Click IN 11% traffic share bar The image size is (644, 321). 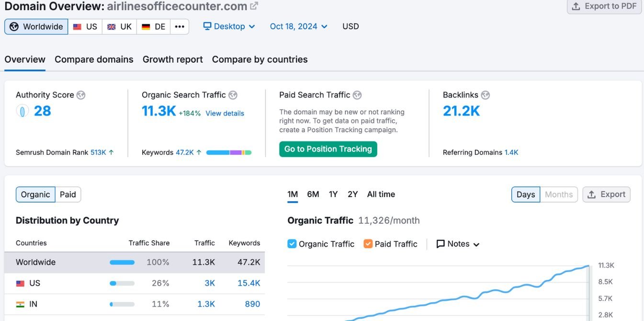pos(122,304)
